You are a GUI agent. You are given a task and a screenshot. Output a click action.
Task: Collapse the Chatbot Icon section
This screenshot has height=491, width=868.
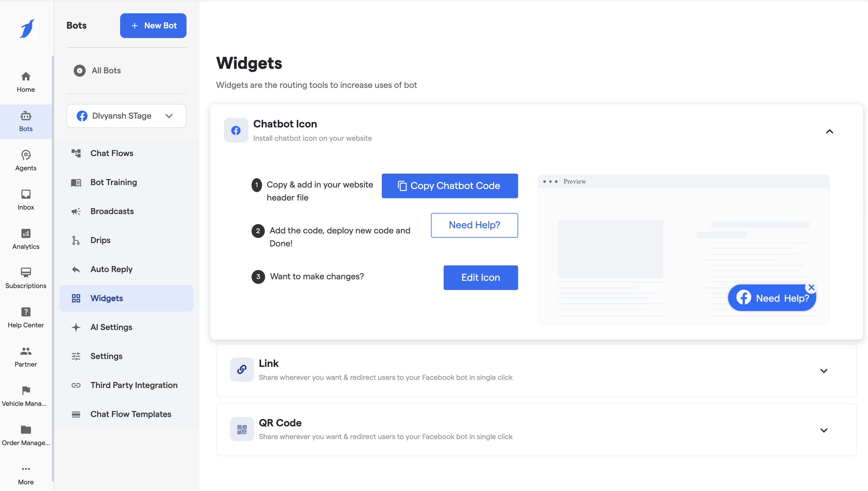[x=829, y=132]
